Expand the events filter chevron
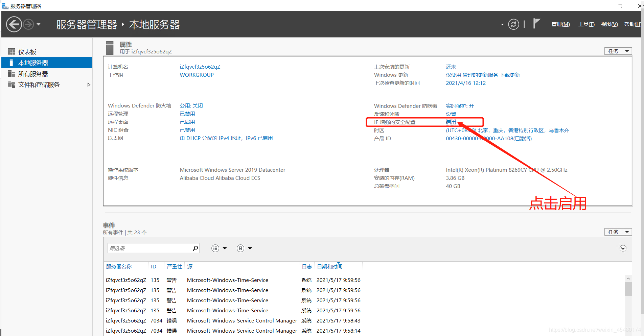 point(623,248)
